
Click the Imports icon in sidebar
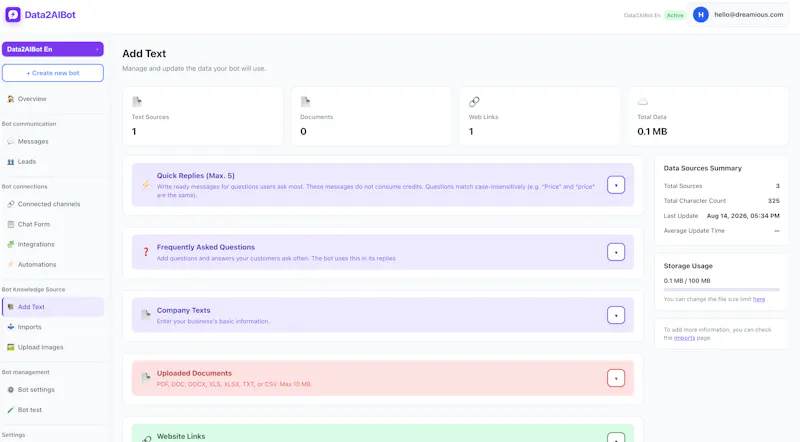[x=11, y=327]
